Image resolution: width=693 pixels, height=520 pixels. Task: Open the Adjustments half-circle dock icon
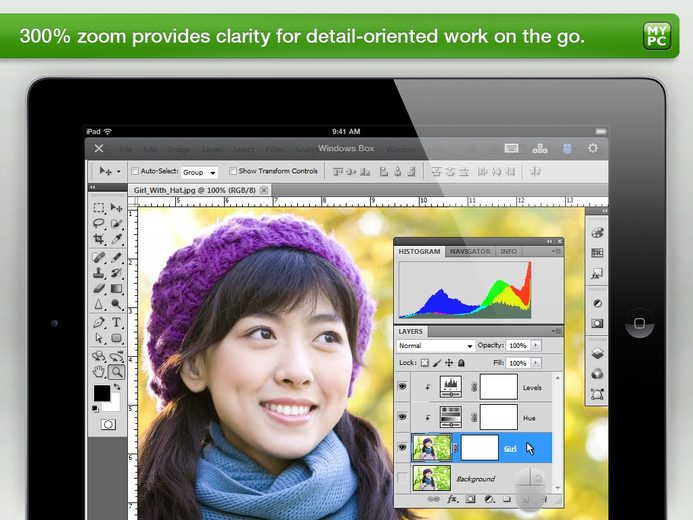coord(597,303)
